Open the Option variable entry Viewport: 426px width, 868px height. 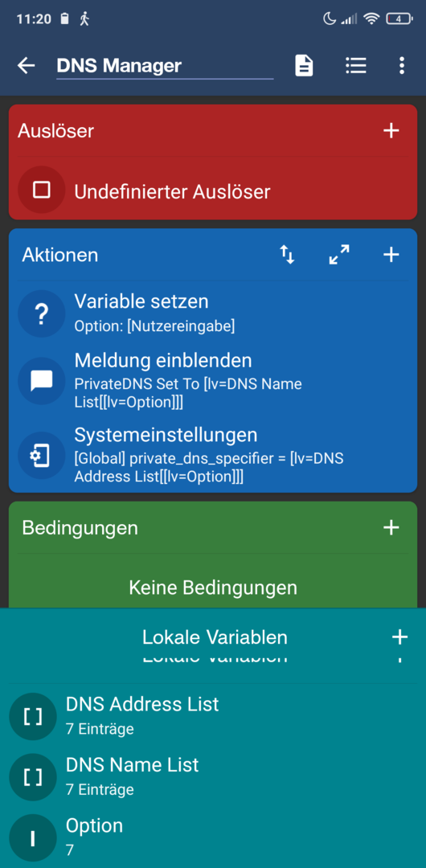click(213, 837)
